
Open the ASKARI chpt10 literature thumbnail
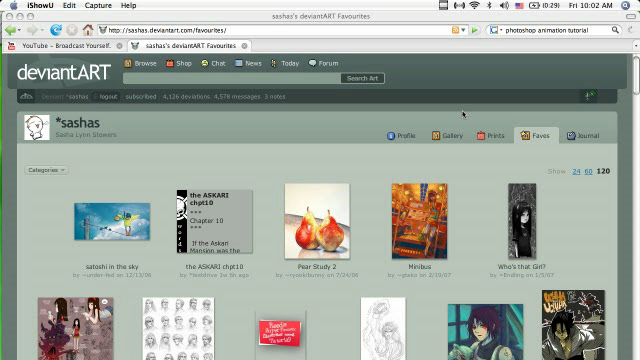(215, 221)
